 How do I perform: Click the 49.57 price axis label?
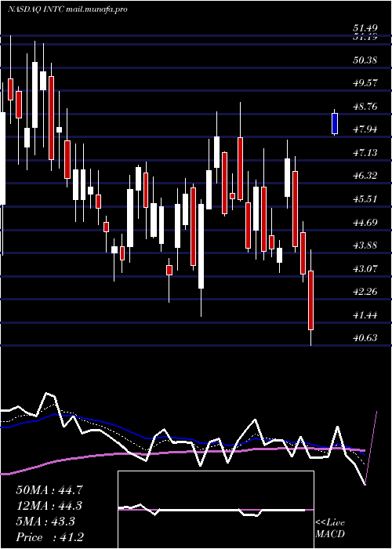365,83
